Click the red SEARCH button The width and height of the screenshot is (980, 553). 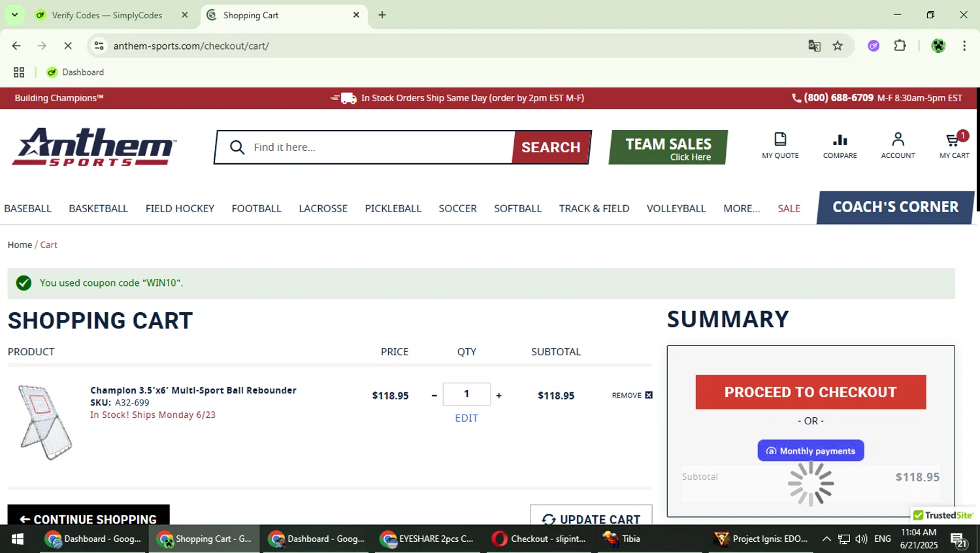pos(551,148)
